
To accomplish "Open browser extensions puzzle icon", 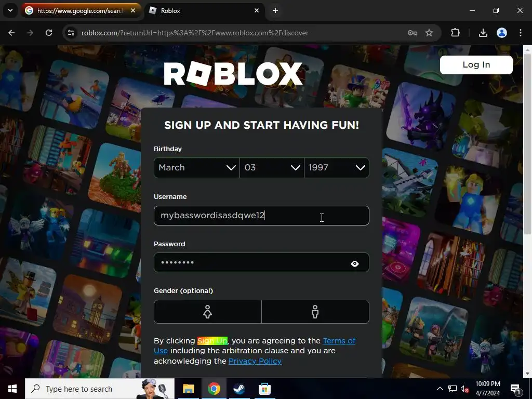I will pos(455,33).
